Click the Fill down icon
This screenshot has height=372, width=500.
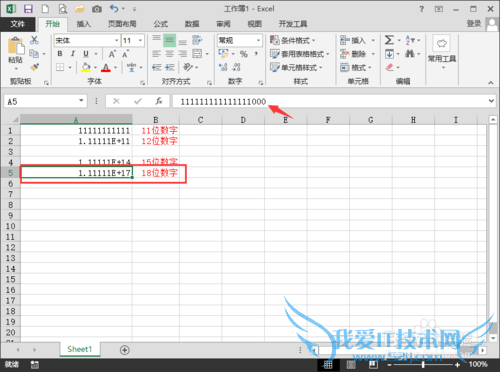(389, 54)
